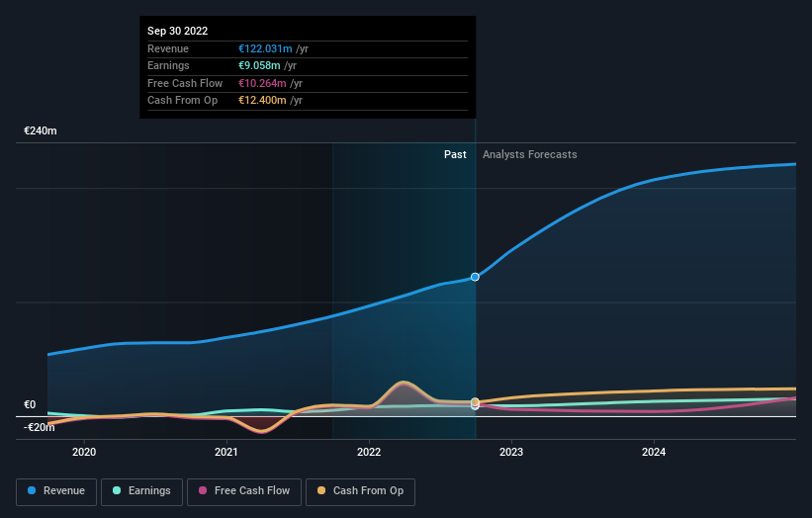Click the 2023 x-axis label
812x518 pixels.
(x=511, y=452)
